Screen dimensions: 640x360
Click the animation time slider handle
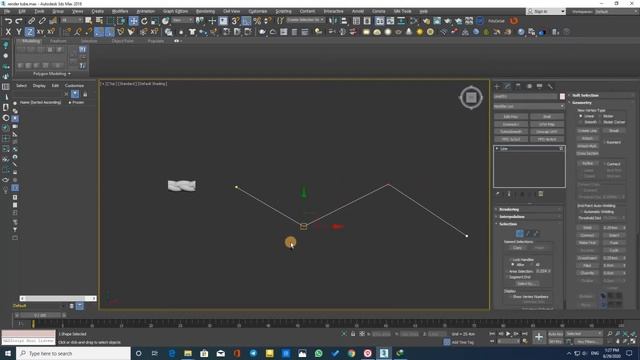[40, 315]
